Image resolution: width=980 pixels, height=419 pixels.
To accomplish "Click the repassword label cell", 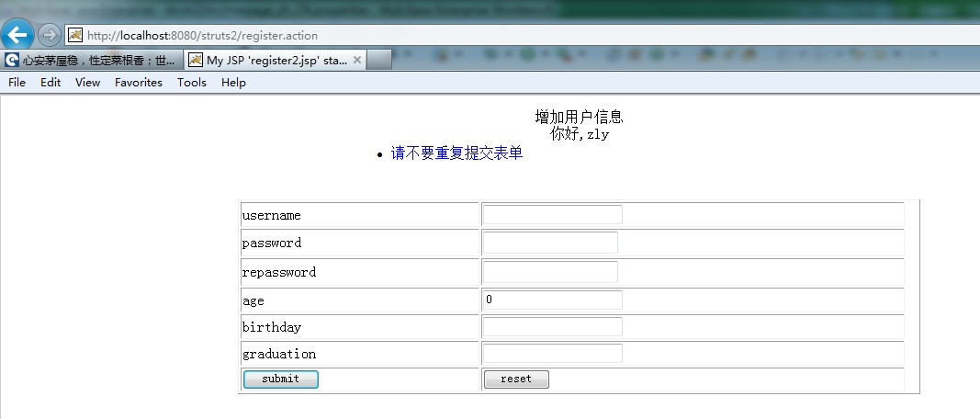I will (x=359, y=272).
